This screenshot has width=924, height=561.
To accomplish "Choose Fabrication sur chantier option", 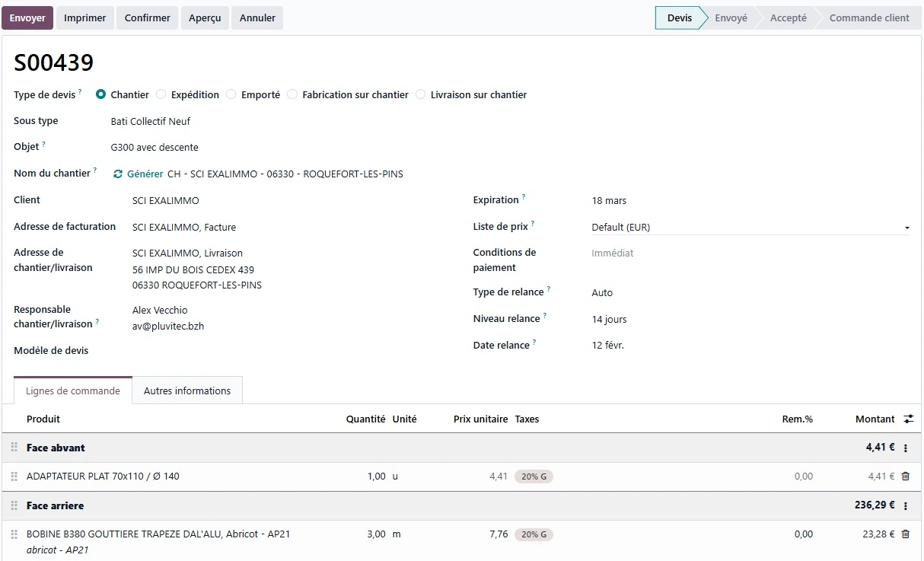I will coord(292,94).
